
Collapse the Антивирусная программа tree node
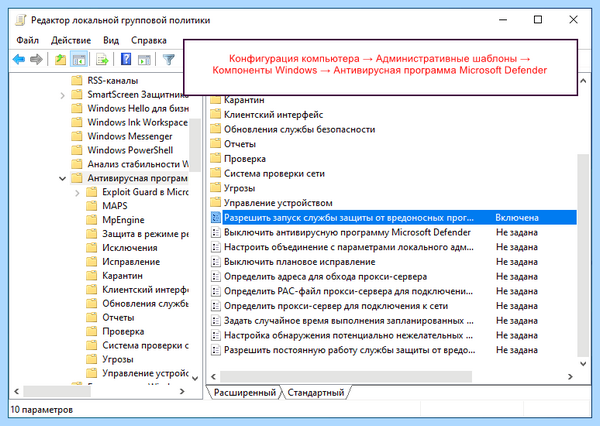(62, 178)
